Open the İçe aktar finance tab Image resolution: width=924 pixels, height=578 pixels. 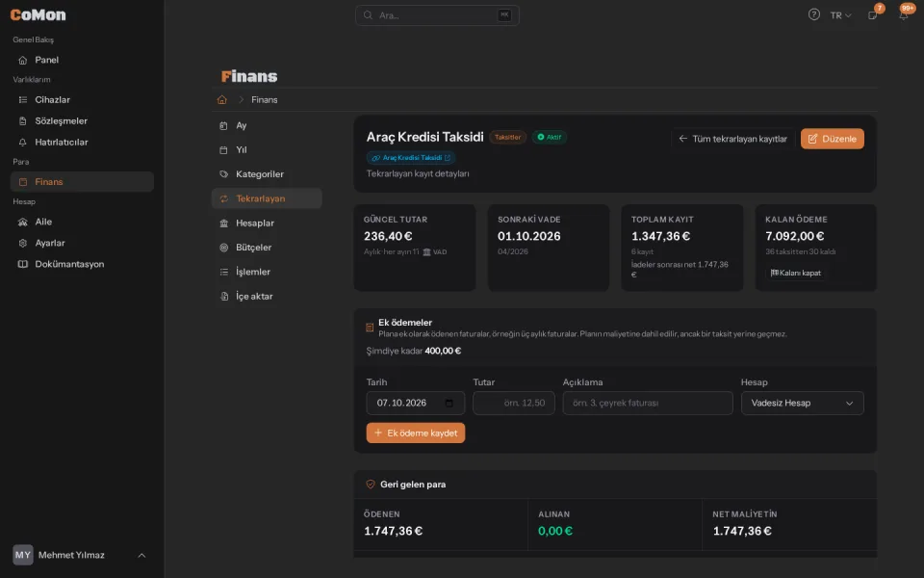tap(267, 296)
